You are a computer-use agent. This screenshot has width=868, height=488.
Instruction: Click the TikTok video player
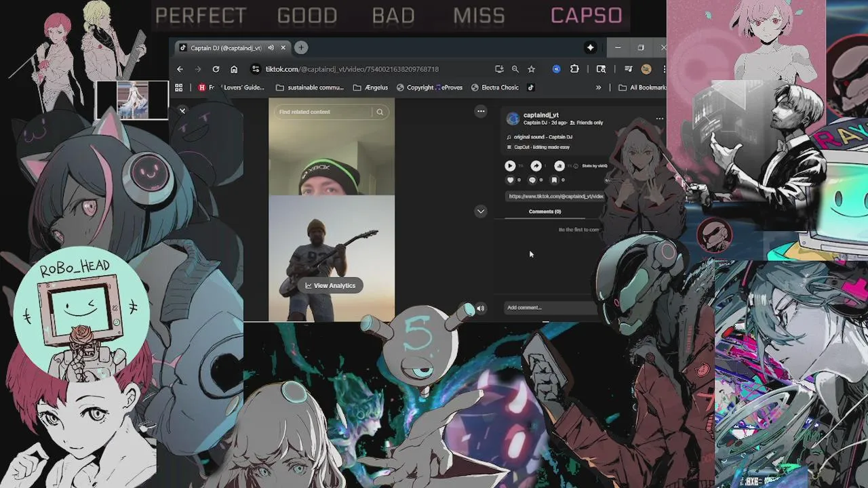click(x=332, y=209)
